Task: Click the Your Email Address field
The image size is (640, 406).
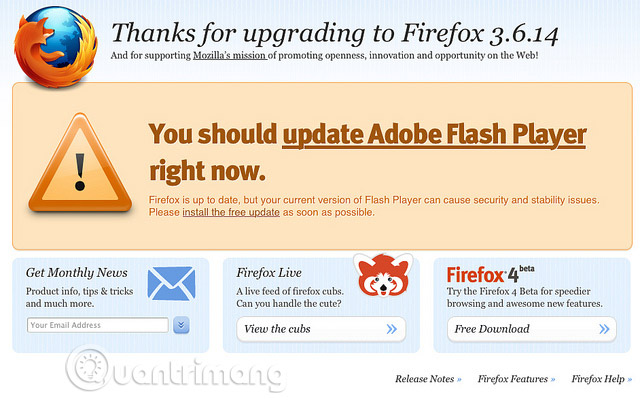Action: point(98,325)
